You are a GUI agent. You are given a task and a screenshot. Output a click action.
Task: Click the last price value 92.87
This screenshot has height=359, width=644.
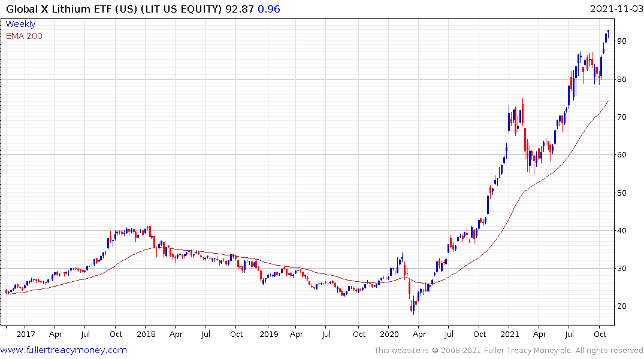(240, 9)
